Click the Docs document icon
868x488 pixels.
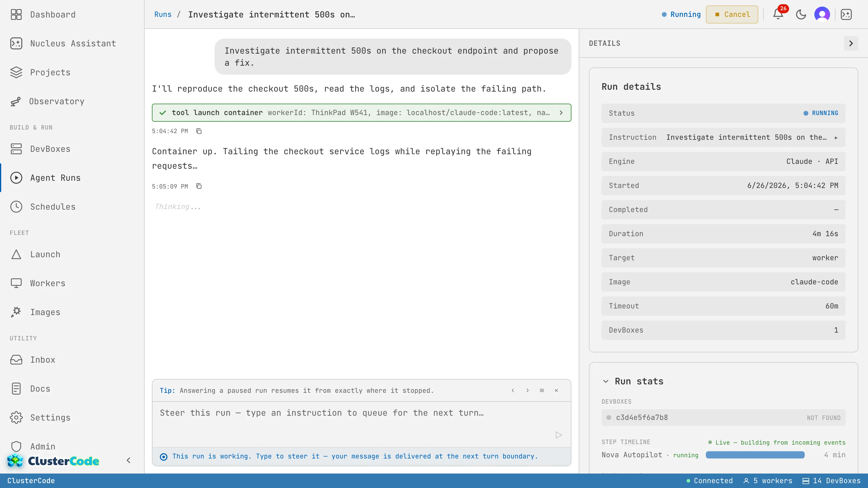point(16,389)
